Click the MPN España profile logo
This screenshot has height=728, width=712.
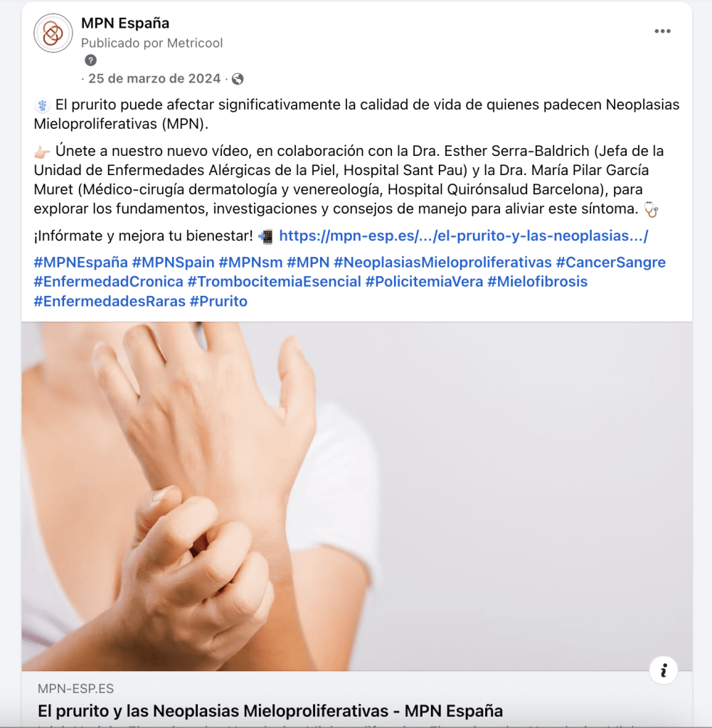pyautogui.click(x=53, y=33)
